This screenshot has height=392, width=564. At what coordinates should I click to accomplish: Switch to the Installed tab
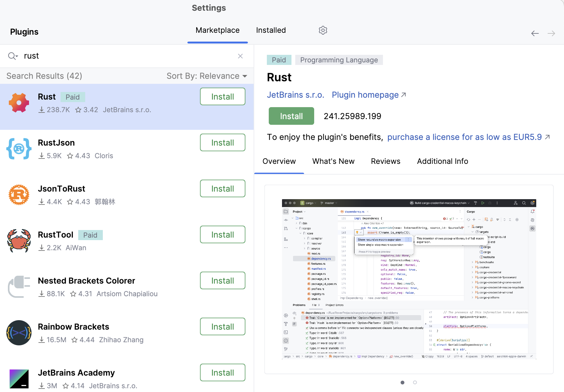(271, 30)
